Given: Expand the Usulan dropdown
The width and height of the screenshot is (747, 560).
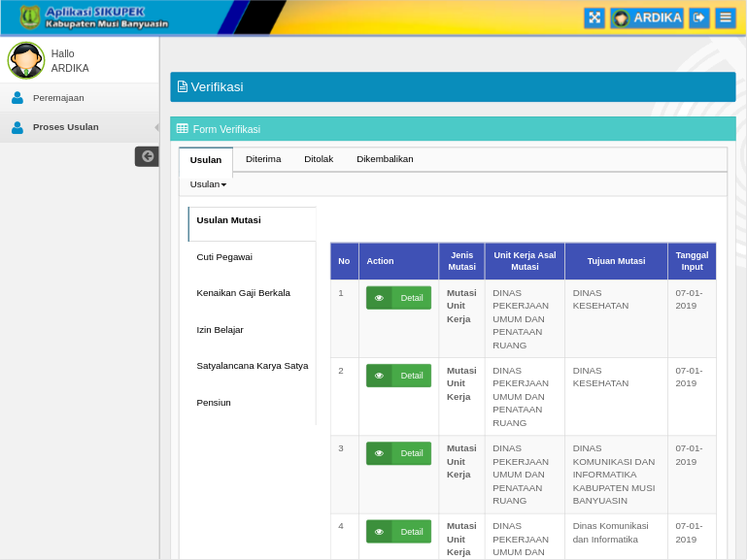Looking at the screenshot, I should tap(208, 184).
